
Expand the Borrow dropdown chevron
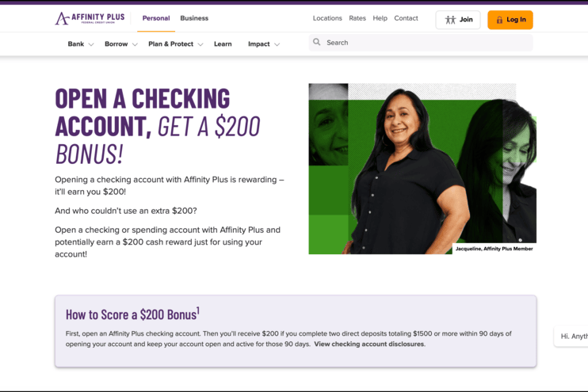(x=135, y=44)
